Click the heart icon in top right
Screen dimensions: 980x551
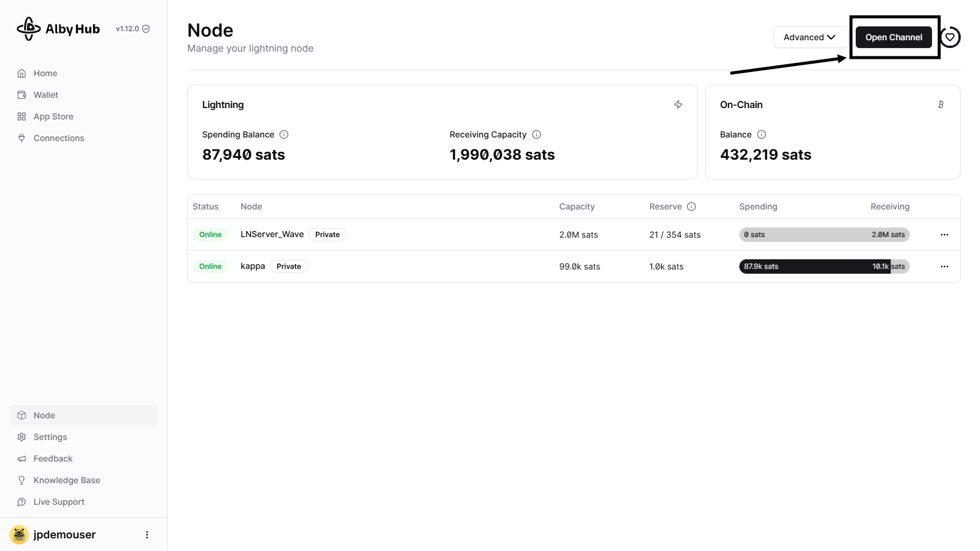[x=950, y=37]
